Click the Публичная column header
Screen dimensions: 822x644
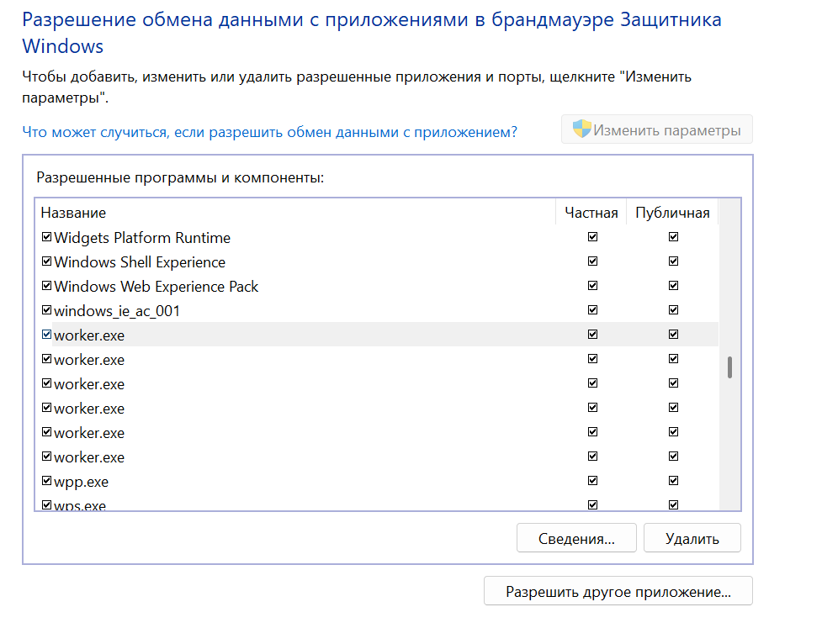672,212
